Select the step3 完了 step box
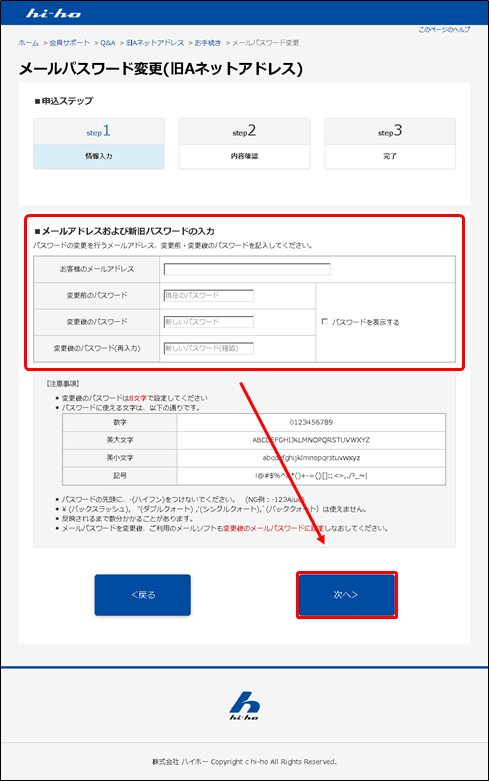The height and width of the screenshot is (781, 489). [390, 143]
